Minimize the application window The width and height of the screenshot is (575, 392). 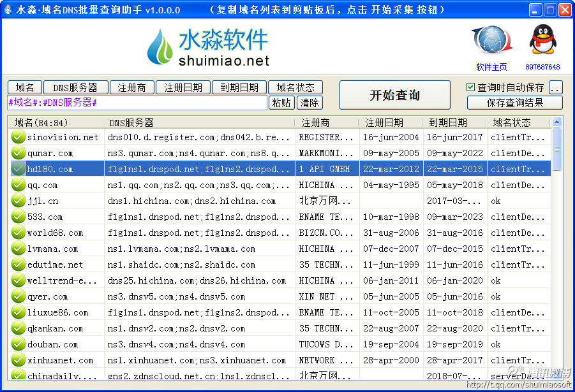coord(535,10)
